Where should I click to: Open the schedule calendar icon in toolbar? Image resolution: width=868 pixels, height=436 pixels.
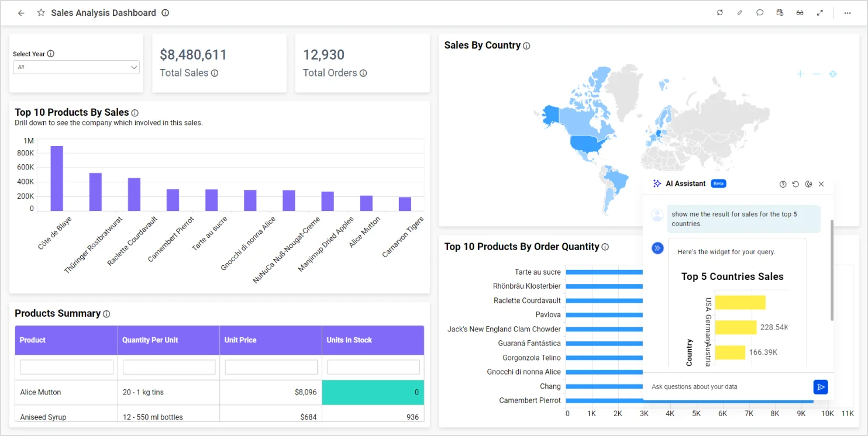pyautogui.click(x=780, y=13)
